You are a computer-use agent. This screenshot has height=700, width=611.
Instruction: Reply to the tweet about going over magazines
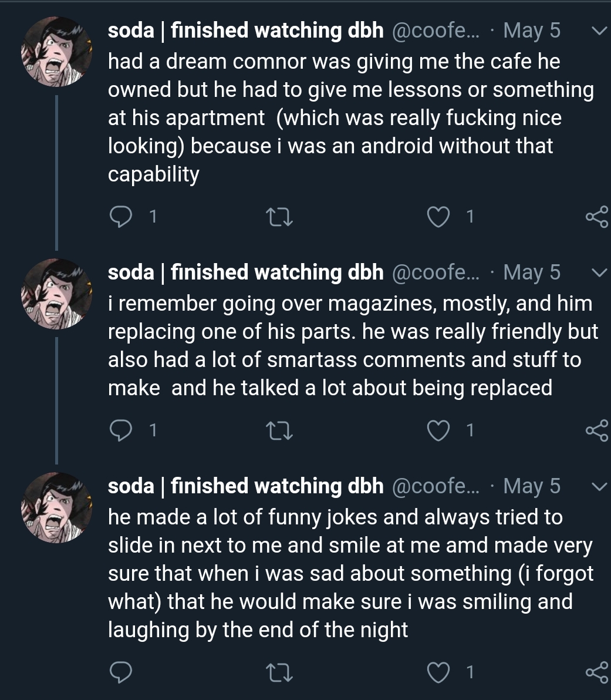click(121, 431)
